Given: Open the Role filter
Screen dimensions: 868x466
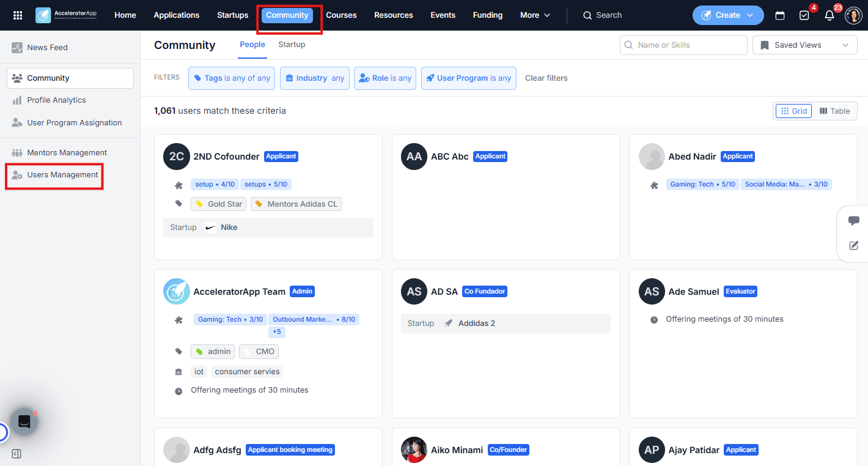Looking at the screenshot, I should (385, 78).
